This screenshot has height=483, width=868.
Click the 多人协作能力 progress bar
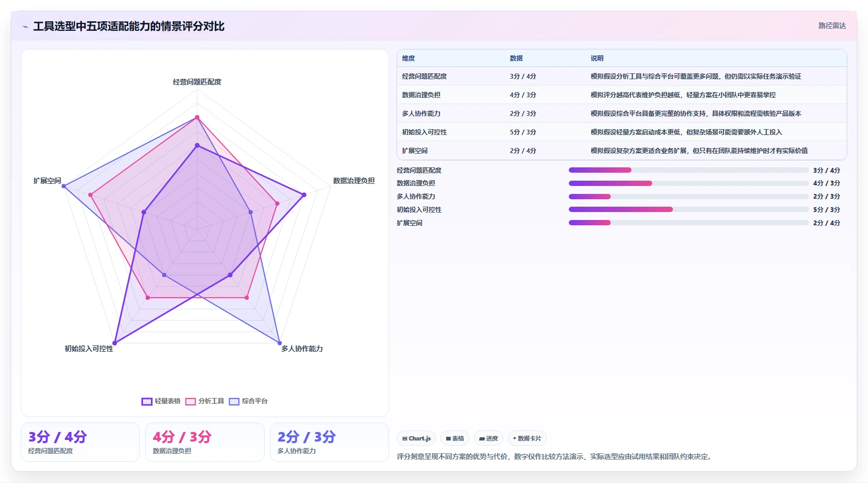coord(689,197)
